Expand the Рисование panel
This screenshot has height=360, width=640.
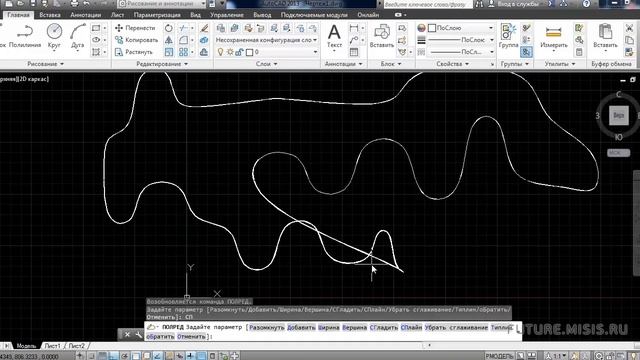click(x=45, y=64)
